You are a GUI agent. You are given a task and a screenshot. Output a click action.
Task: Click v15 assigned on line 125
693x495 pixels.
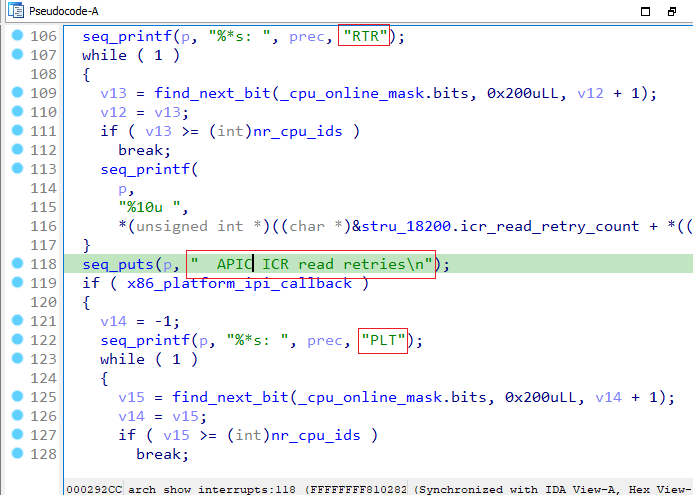click(x=131, y=397)
